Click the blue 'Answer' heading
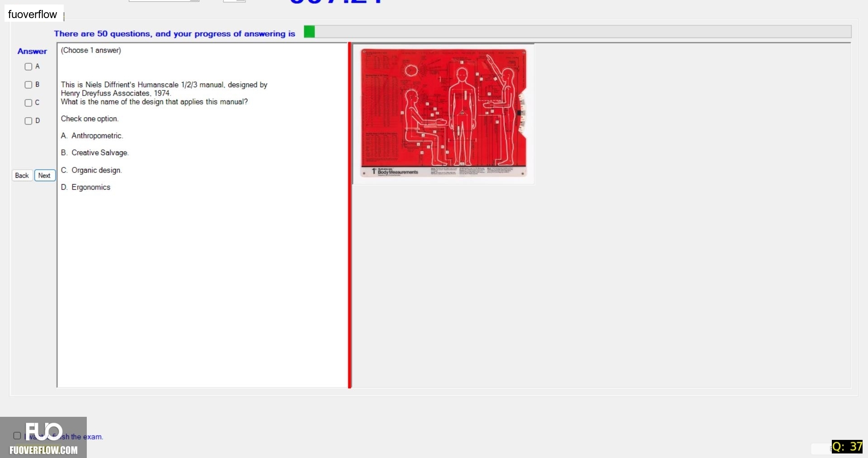 (x=32, y=52)
